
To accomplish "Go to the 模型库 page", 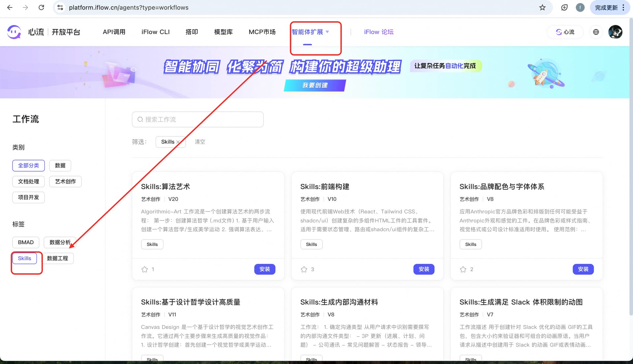I will 223,32.
